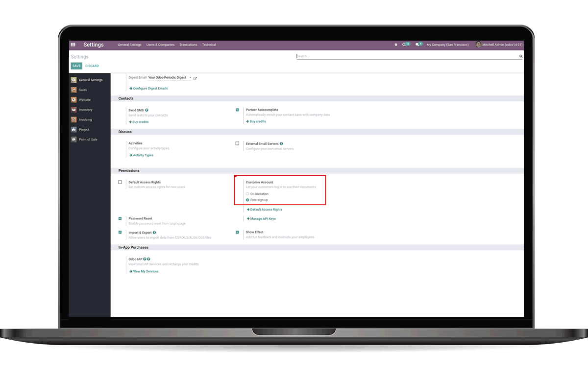The height and width of the screenshot is (375, 588).
Task: Click the Mitchell Admin avatar
Action: click(x=478, y=45)
